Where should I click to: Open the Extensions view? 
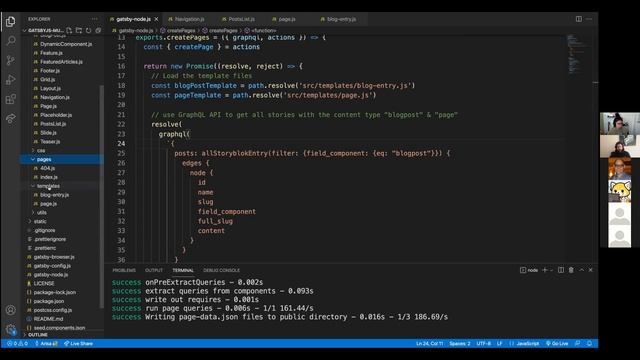coord(11,99)
